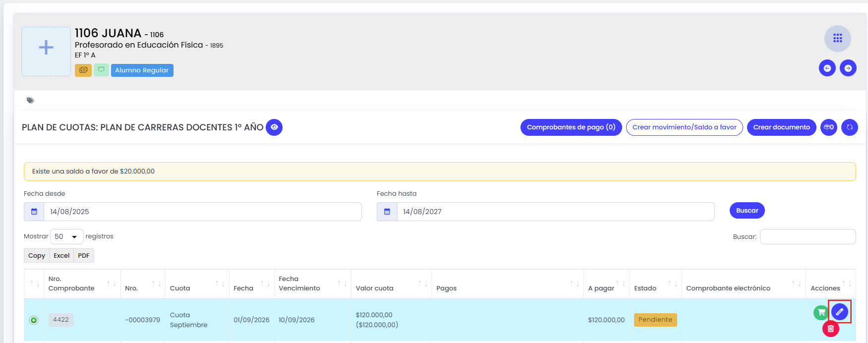Screen dimensions: 868x343
Task: Click the Comprobantes de pago (0) button
Action: (571, 127)
